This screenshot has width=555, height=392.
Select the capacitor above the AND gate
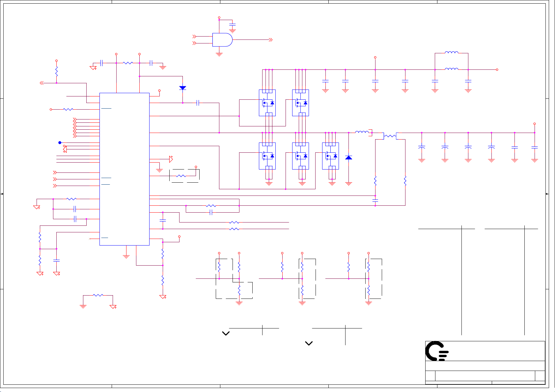click(233, 25)
